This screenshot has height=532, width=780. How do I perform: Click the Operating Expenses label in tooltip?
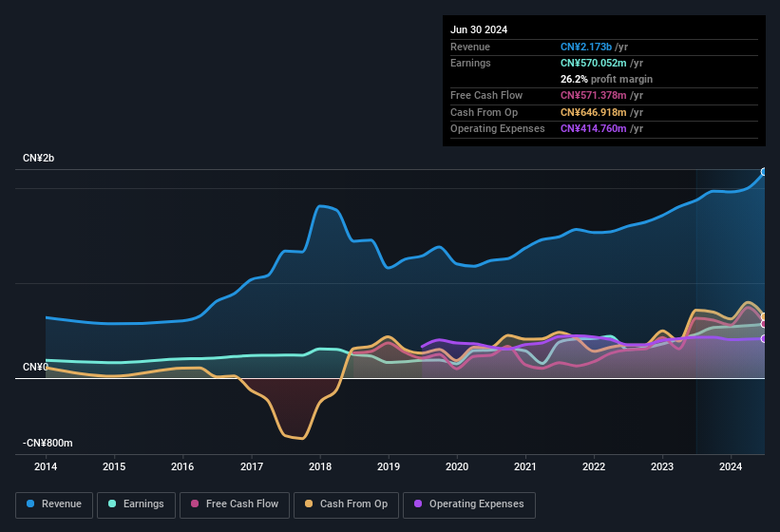(x=498, y=129)
